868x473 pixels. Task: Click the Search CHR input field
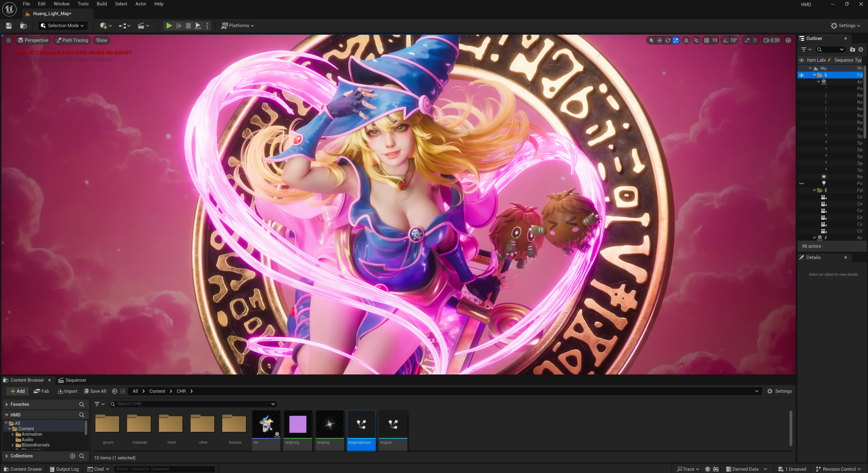(x=193, y=404)
